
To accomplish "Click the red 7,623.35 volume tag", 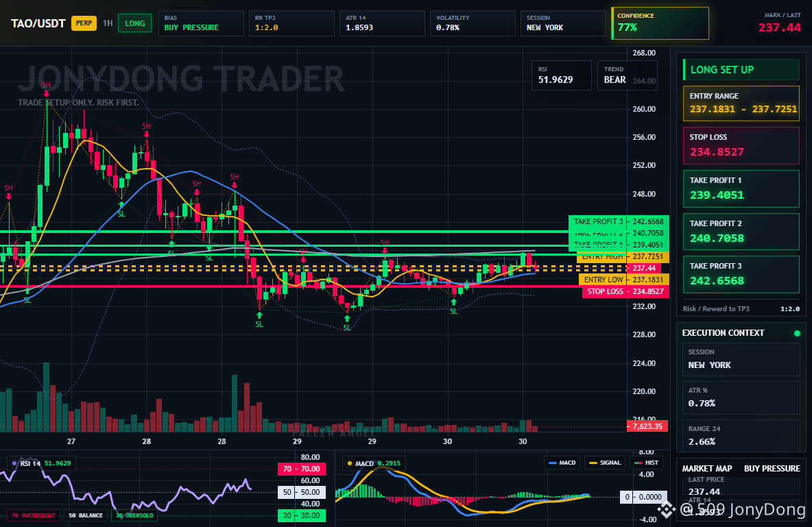I will coord(647,426).
